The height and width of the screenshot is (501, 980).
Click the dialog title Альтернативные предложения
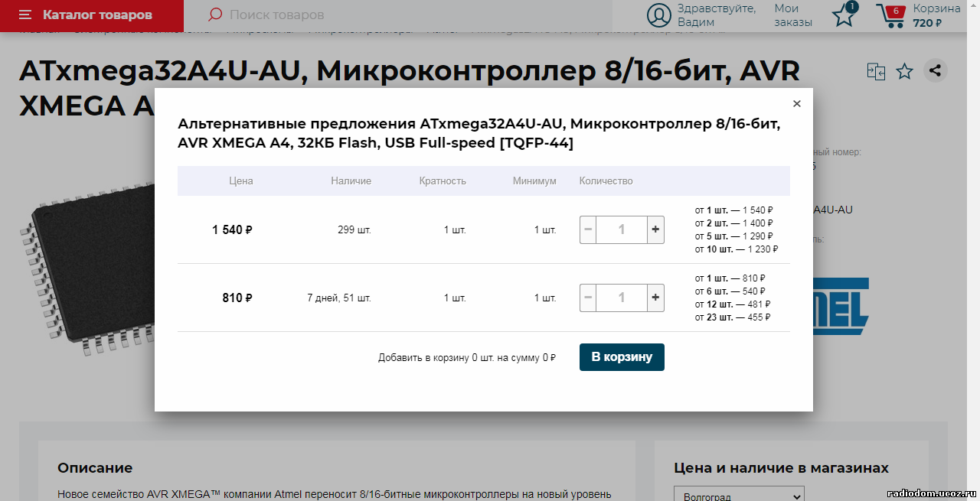(x=479, y=133)
